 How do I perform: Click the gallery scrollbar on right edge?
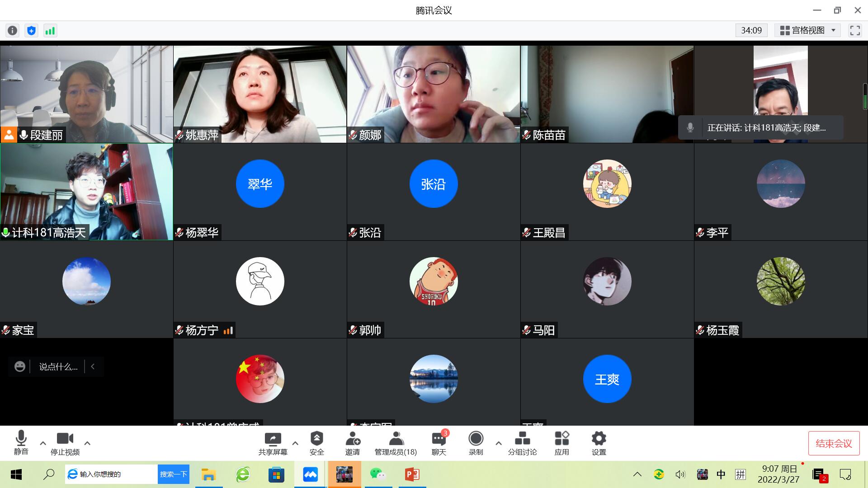point(865,96)
